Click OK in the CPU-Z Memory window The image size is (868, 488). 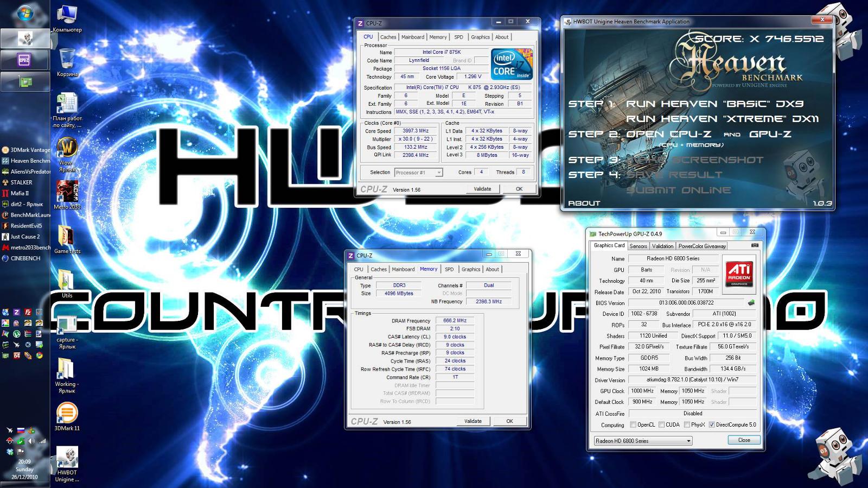click(509, 421)
